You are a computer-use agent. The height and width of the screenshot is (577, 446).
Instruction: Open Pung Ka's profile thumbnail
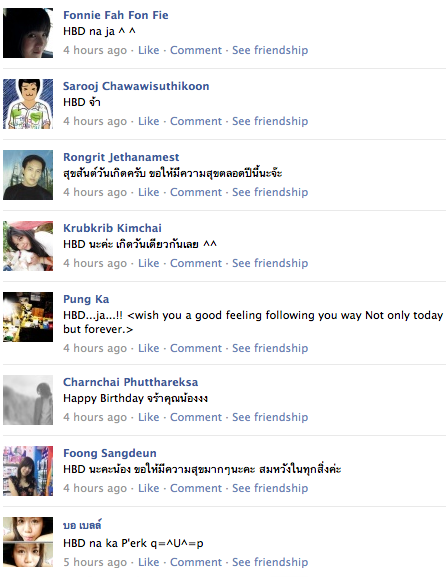coord(28,317)
